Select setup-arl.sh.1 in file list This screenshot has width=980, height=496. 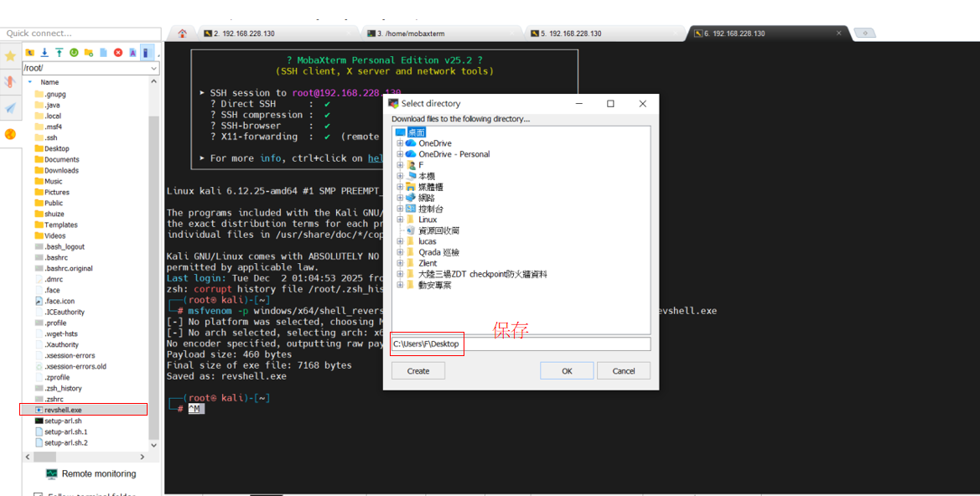[65, 431]
